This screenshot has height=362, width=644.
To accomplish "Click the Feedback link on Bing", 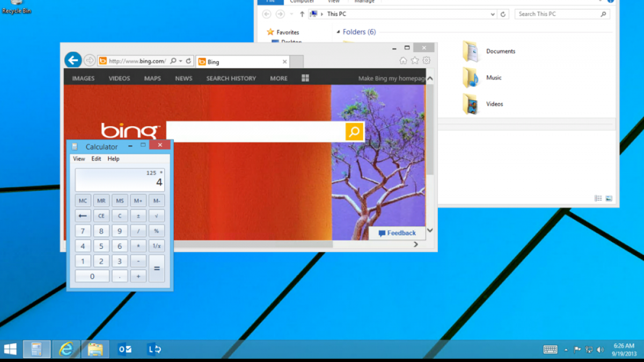I will click(x=397, y=233).
